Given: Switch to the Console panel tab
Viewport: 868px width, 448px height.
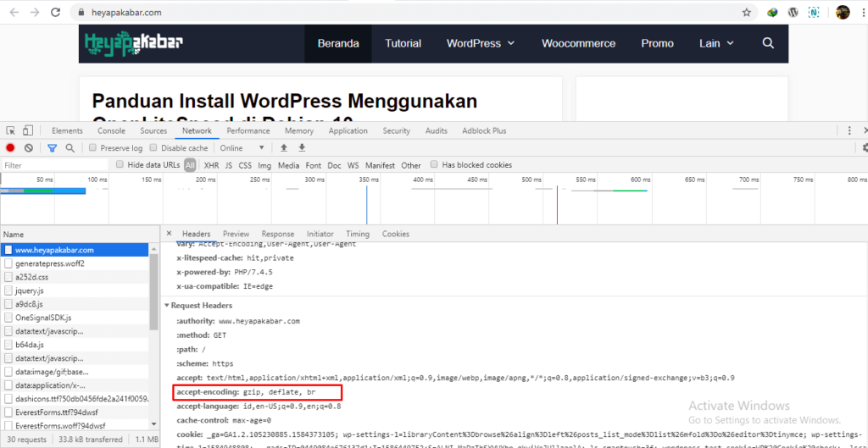Looking at the screenshot, I should 111,131.
